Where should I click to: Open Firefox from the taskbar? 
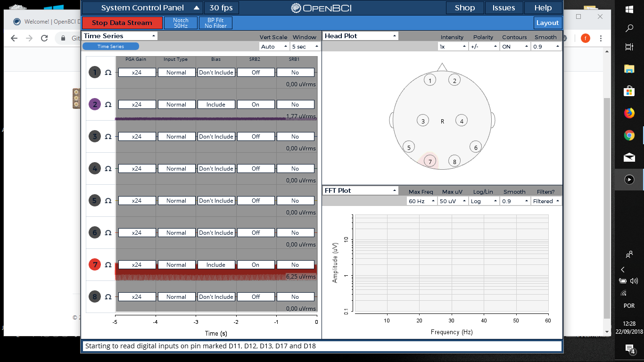click(x=629, y=113)
